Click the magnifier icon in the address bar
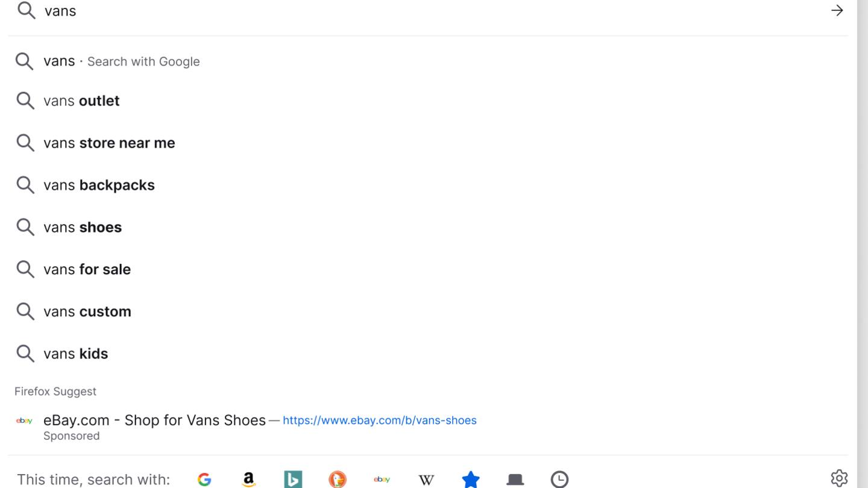Image resolution: width=868 pixels, height=488 pixels. coord(26,10)
